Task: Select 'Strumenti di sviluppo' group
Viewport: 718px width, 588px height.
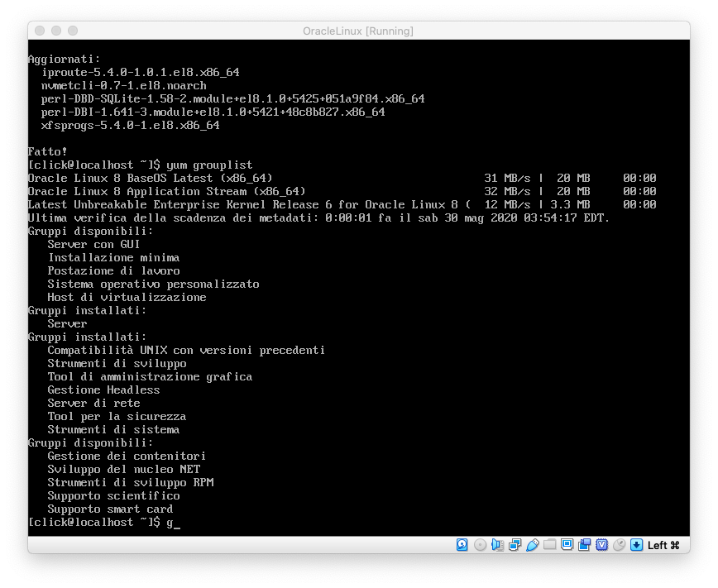Action: (117, 364)
